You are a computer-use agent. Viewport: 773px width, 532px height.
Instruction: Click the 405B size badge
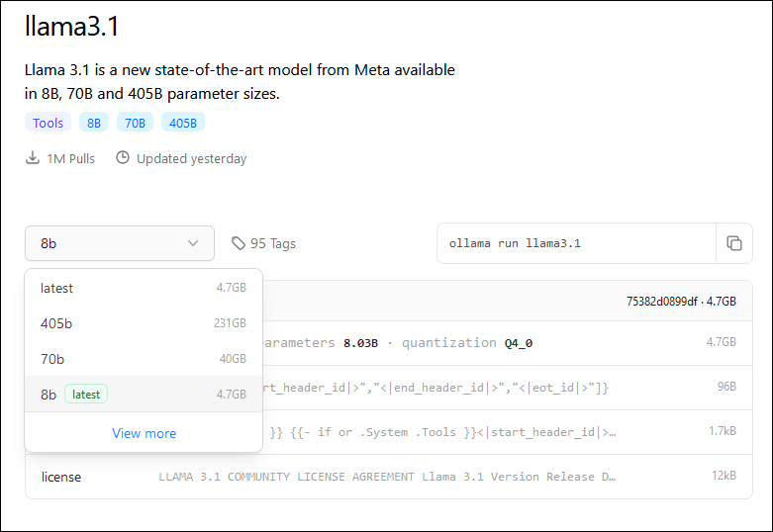click(183, 123)
